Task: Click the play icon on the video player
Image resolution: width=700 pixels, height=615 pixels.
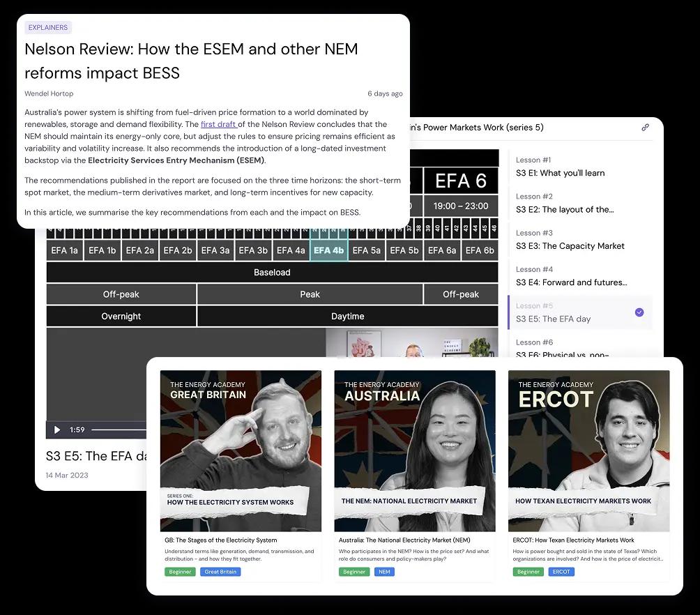Action: click(x=57, y=430)
